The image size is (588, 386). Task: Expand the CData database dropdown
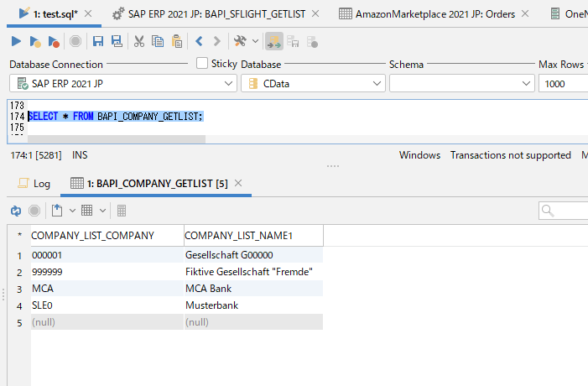311,84
